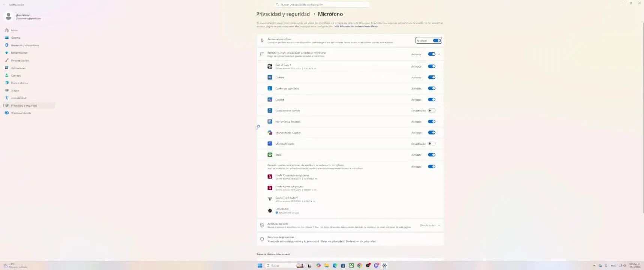Viewport: 644px width, 270px height.
Task: Expand the Actividad reciente section
Action: coord(439,225)
